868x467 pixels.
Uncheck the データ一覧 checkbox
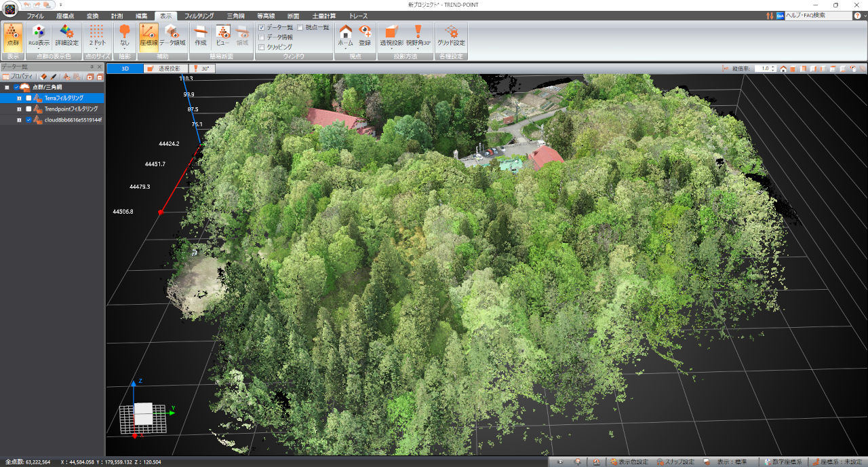(x=262, y=27)
